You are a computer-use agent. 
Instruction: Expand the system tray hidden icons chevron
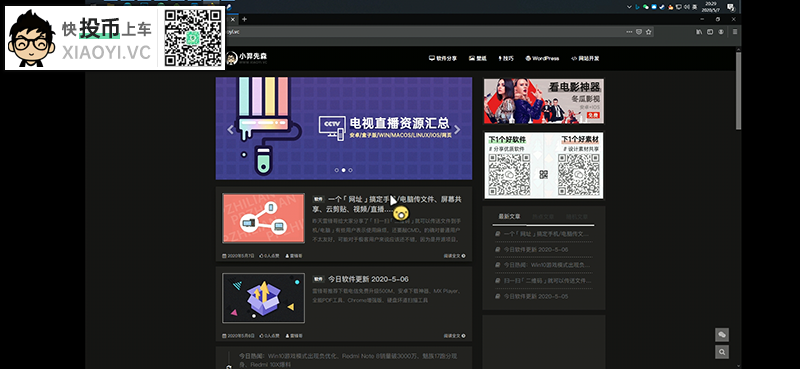coord(631,7)
